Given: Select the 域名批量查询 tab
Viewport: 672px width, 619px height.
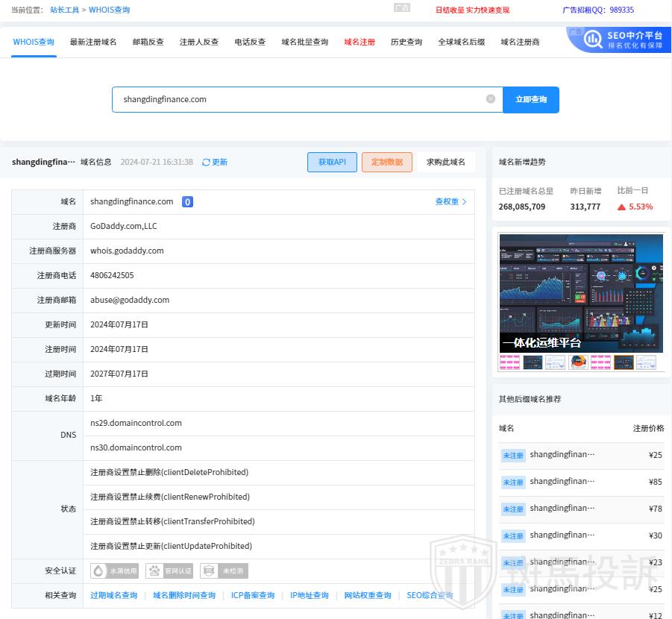Looking at the screenshot, I should coord(304,43).
